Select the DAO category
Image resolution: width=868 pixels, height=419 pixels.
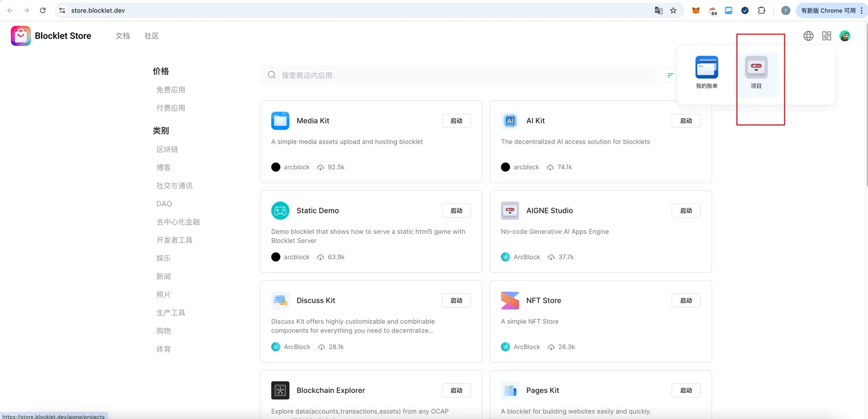(x=164, y=204)
